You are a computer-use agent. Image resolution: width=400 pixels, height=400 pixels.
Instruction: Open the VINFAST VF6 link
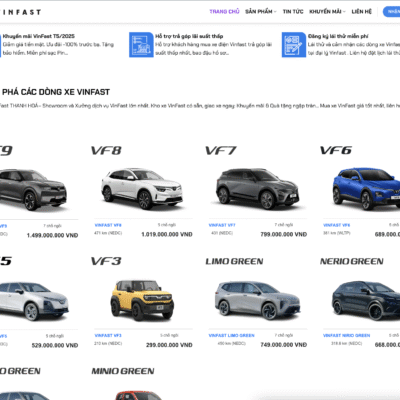[x=337, y=225]
